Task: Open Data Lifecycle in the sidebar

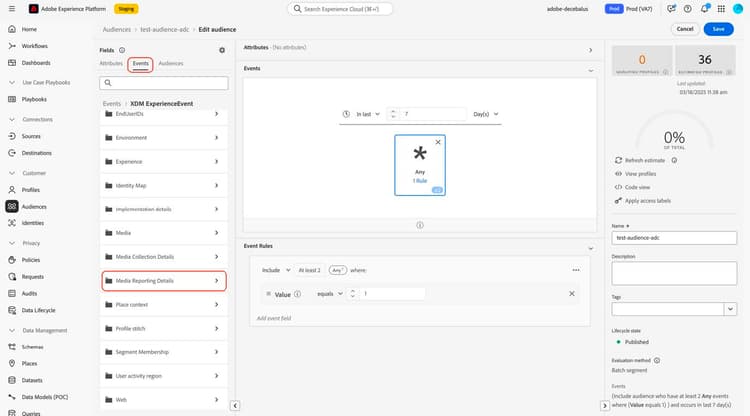Action: point(38,310)
